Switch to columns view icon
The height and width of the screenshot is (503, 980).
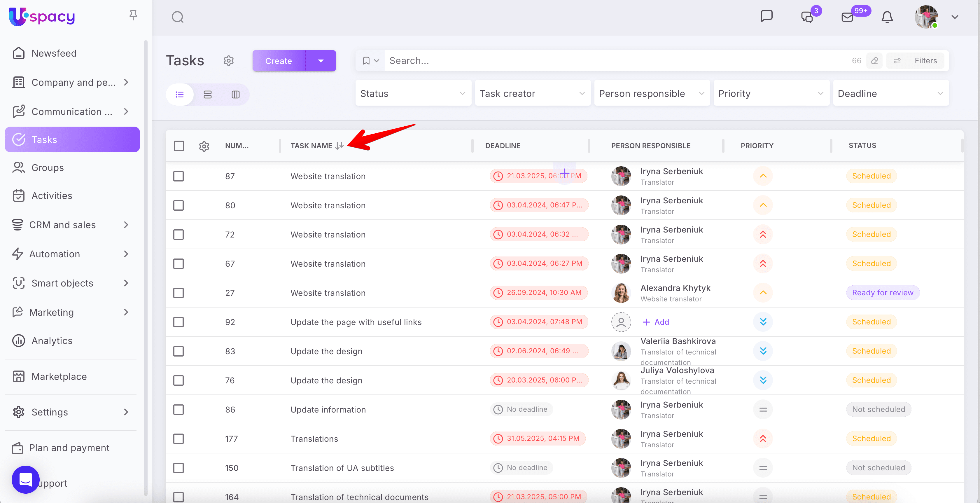(235, 94)
